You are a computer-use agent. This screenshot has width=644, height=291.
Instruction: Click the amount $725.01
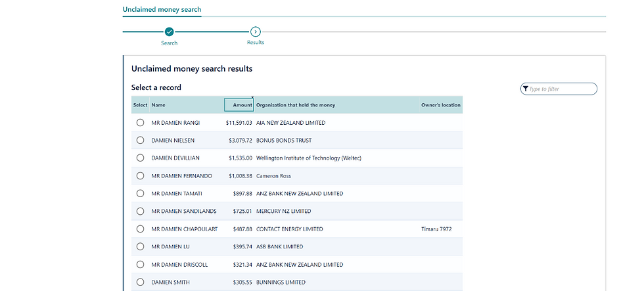pyautogui.click(x=242, y=212)
